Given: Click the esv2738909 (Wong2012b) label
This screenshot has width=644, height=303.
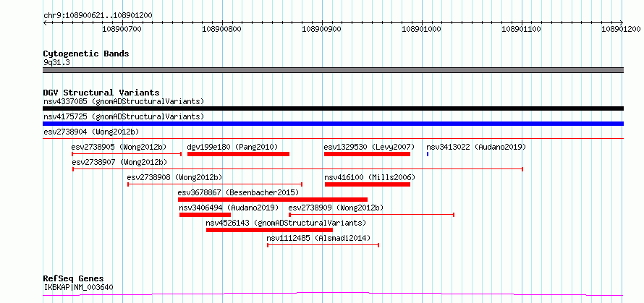Looking at the screenshot, I should pos(336,208).
